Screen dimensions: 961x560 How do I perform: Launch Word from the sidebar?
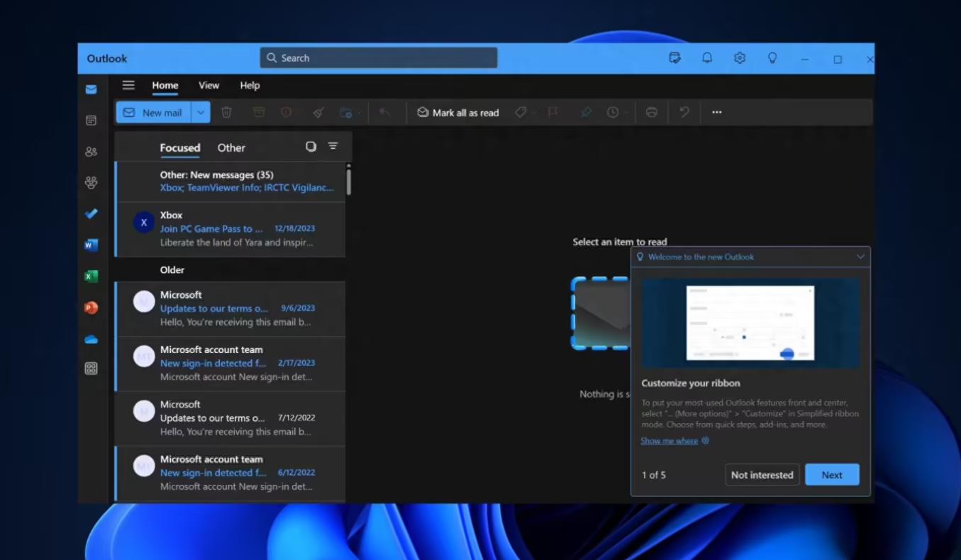tap(91, 245)
